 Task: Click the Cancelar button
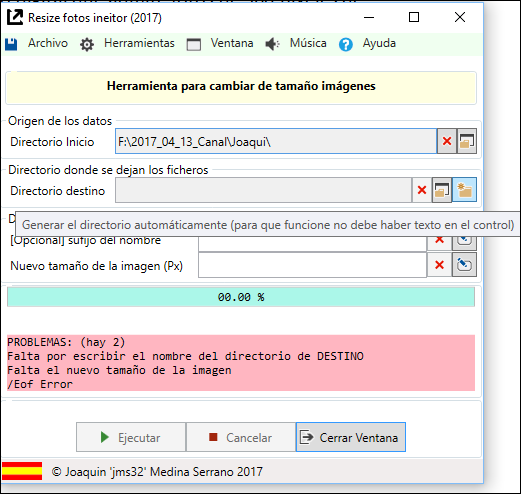click(x=241, y=437)
